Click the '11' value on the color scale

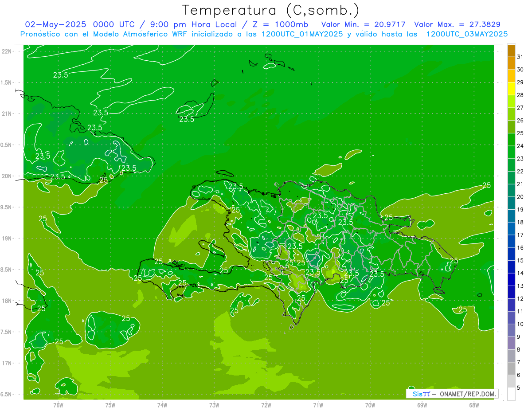(520, 311)
